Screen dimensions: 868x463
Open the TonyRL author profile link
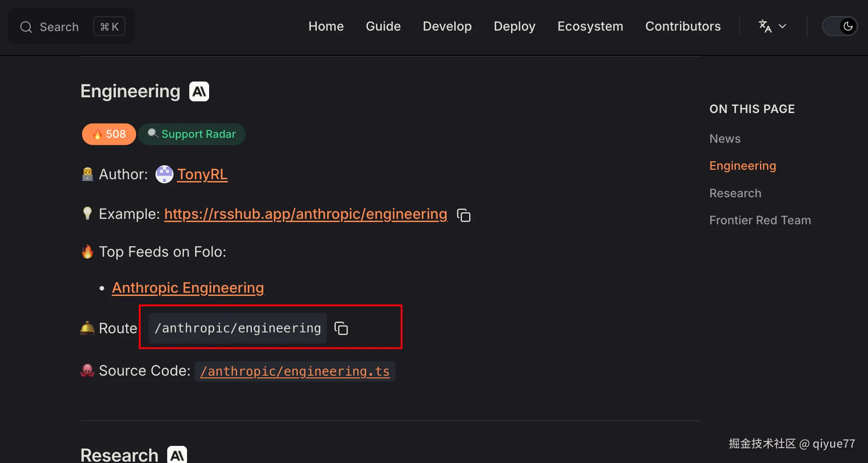pyautogui.click(x=202, y=174)
